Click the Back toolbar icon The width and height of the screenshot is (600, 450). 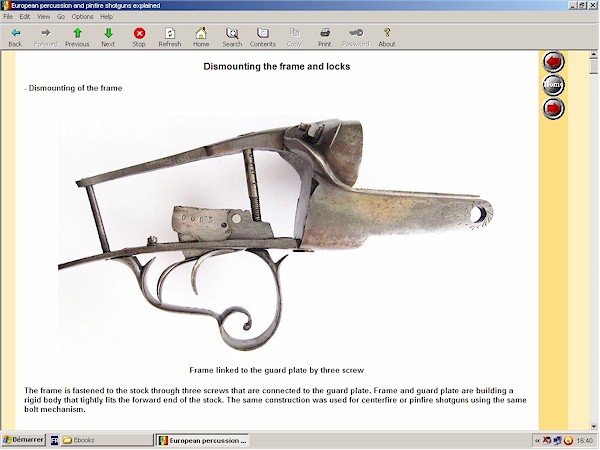(15, 37)
